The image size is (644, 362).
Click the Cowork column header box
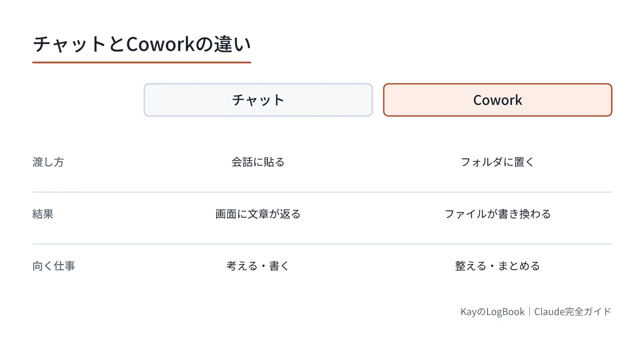pos(497,100)
